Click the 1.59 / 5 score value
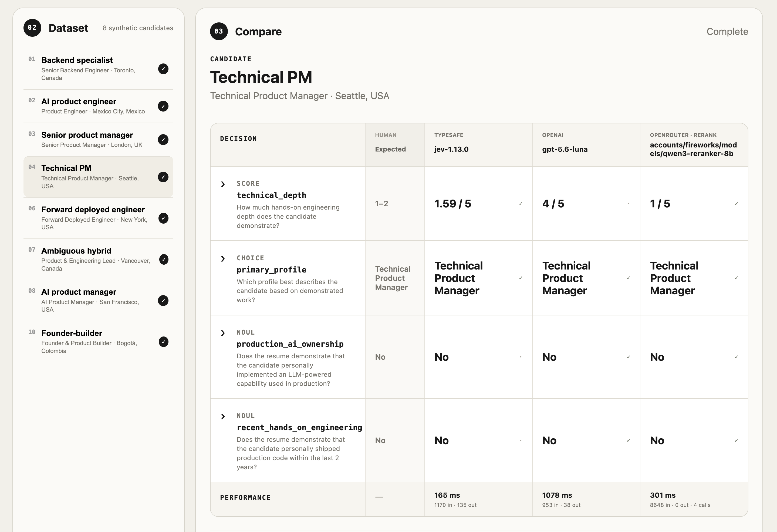Viewport: 777px width, 532px height. (453, 204)
